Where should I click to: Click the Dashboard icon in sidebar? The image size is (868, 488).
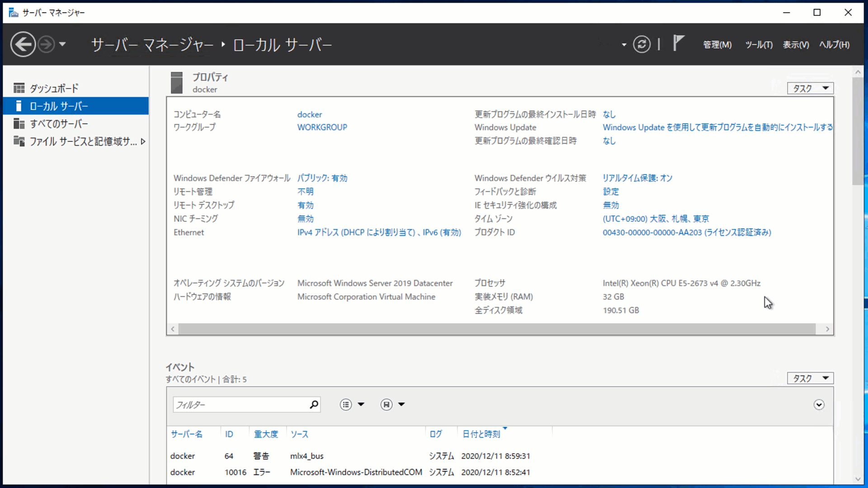tap(19, 88)
